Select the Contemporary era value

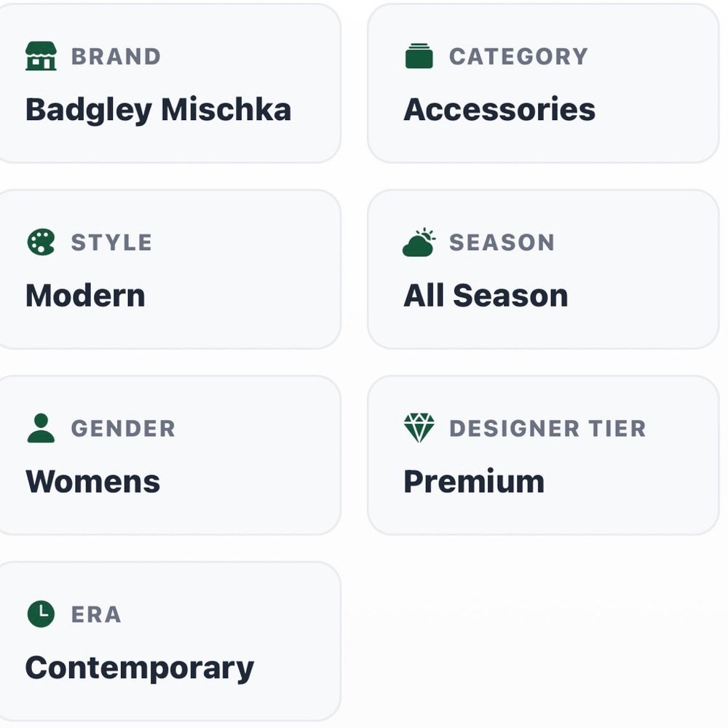coord(140,668)
